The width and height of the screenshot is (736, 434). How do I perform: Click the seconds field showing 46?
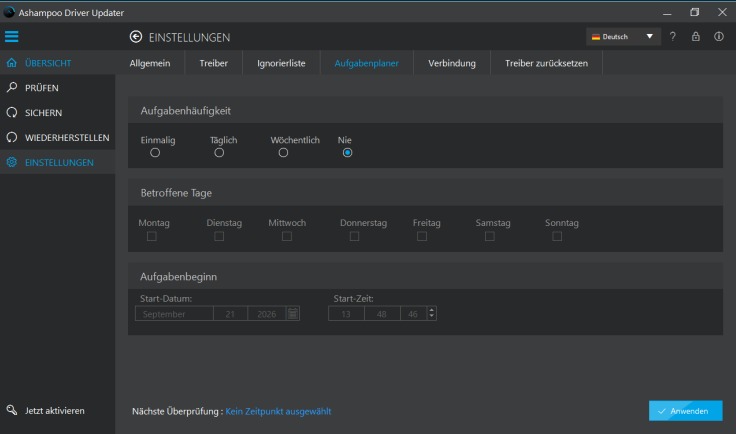click(413, 314)
